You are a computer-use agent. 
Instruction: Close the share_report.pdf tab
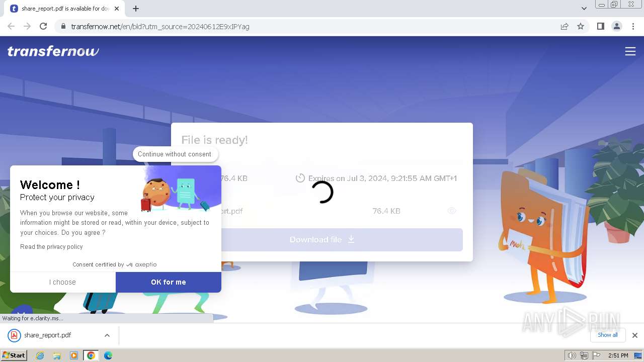coord(117,9)
